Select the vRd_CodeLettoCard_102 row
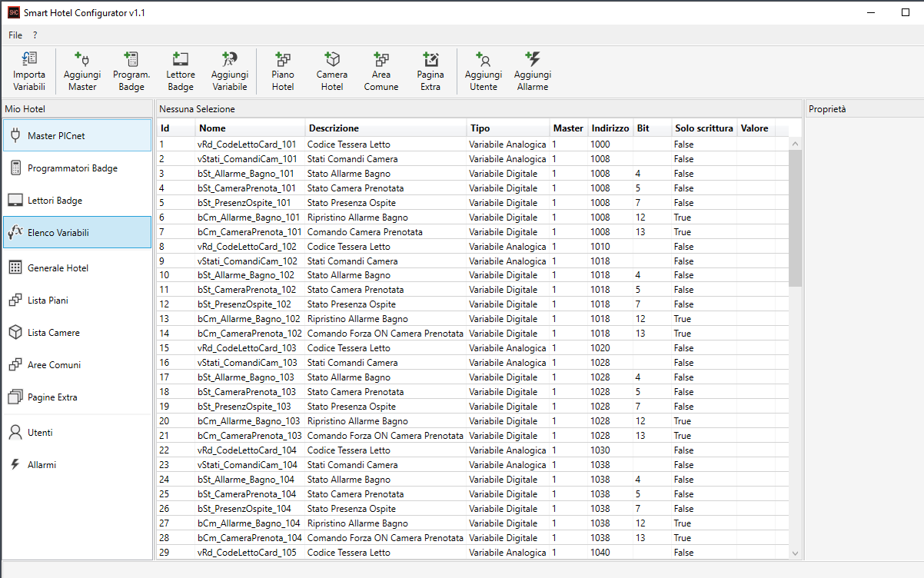924x578 pixels. [473, 247]
